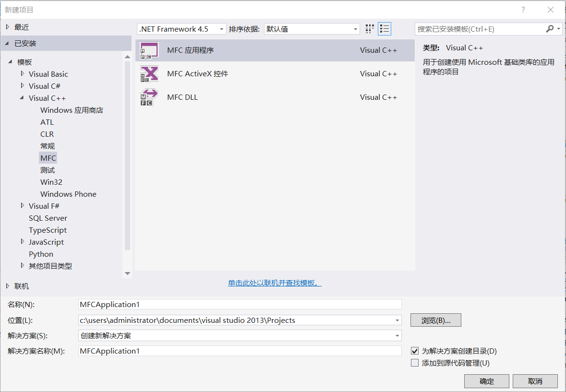The height and width of the screenshot is (392, 566).
Task: Expand the JavaScript node
Action: pyautogui.click(x=23, y=242)
